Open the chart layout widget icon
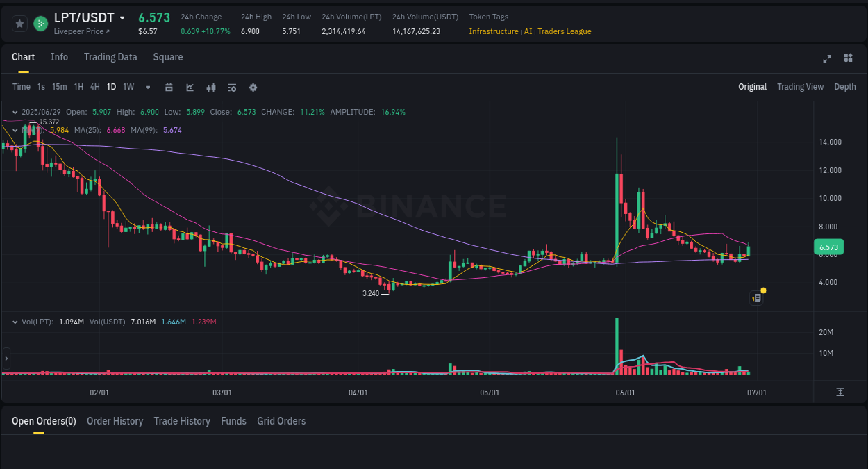 [x=848, y=58]
